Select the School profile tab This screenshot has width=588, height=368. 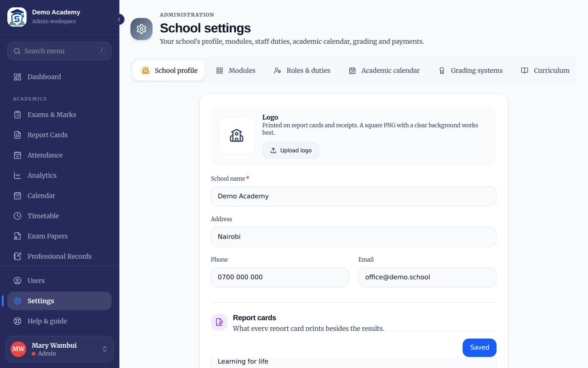coord(169,71)
